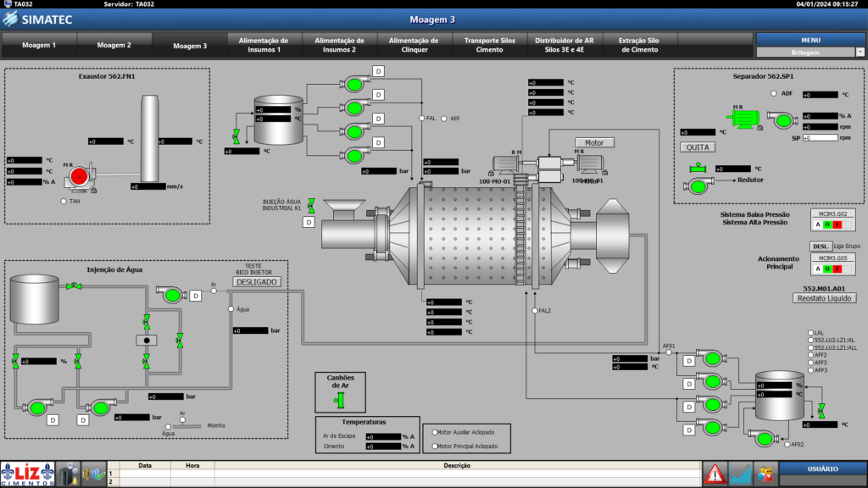Expand the Britagem dropdown arrow
868x488 pixels.
click(x=860, y=52)
